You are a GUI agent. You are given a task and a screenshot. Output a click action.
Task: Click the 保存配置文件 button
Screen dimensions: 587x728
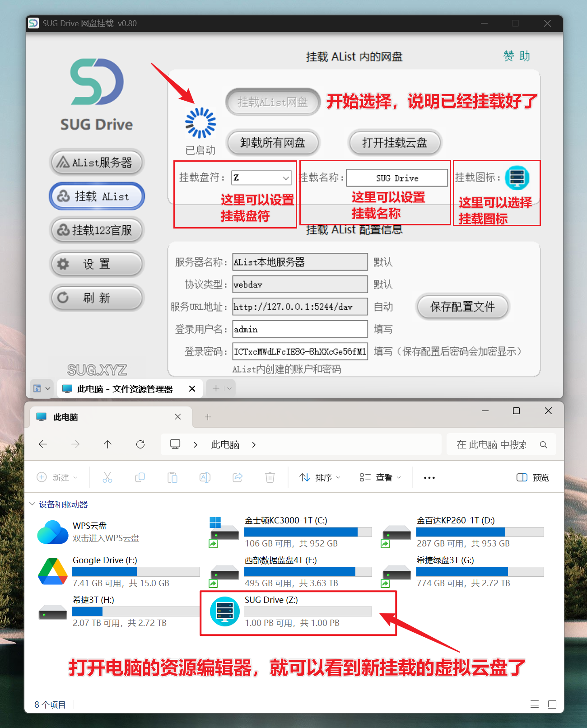click(462, 307)
